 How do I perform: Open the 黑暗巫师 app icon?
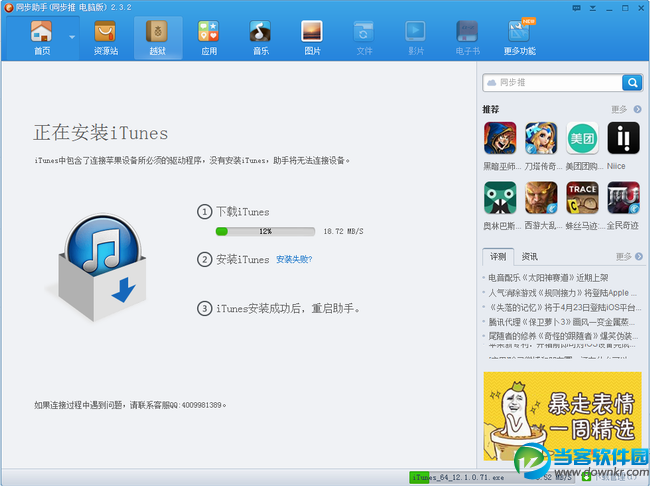click(500, 138)
